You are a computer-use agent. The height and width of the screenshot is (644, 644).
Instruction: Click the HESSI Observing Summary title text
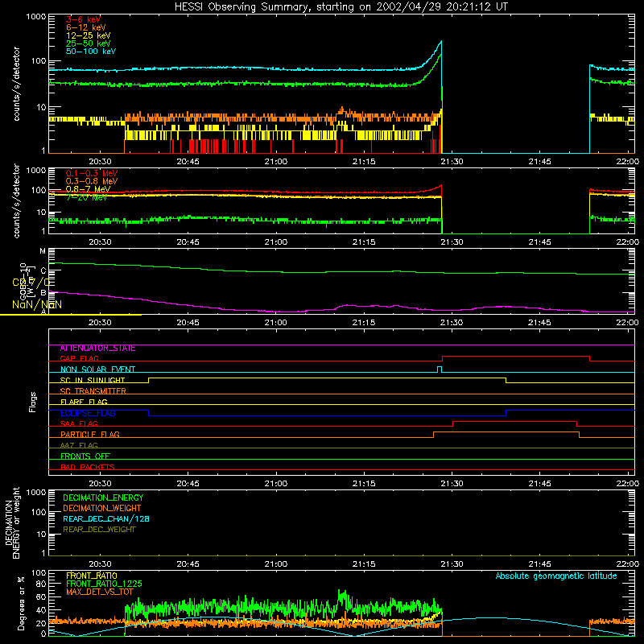click(x=341, y=7)
